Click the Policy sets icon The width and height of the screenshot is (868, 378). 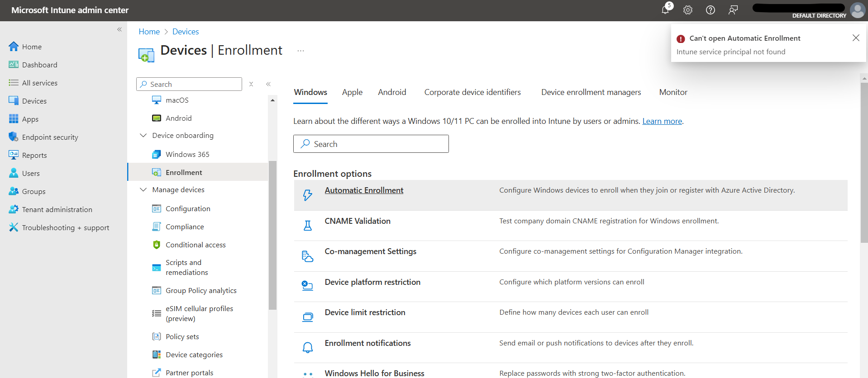coord(157,336)
